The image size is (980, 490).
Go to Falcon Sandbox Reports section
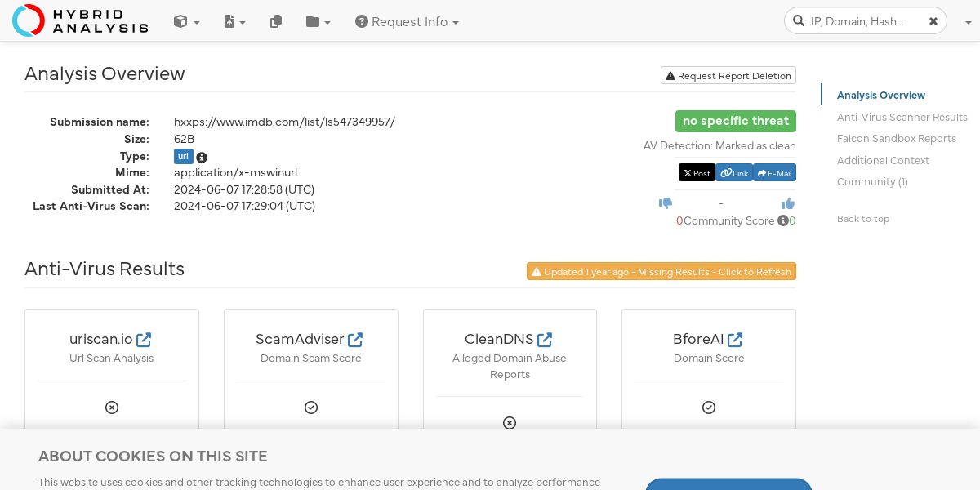[x=897, y=139]
